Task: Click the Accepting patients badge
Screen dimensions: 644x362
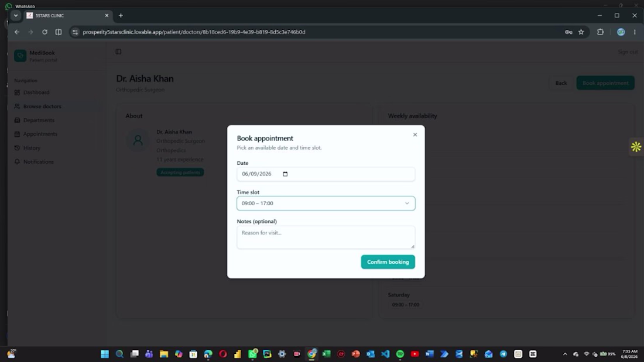Action: pyautogui.click(x=180, y=173)
